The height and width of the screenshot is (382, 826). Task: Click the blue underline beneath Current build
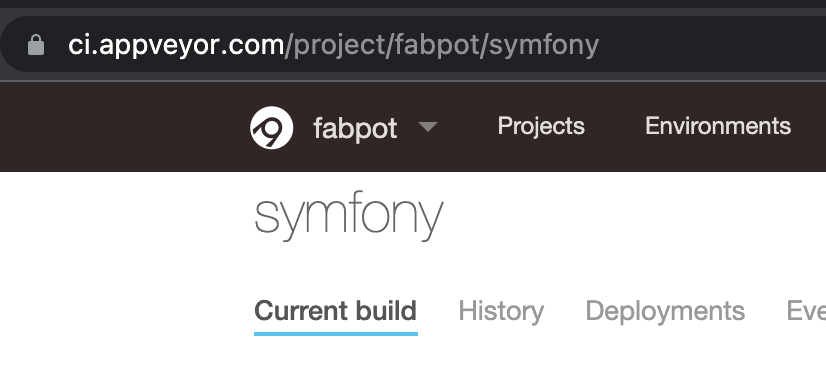click(x=336, y=334)
